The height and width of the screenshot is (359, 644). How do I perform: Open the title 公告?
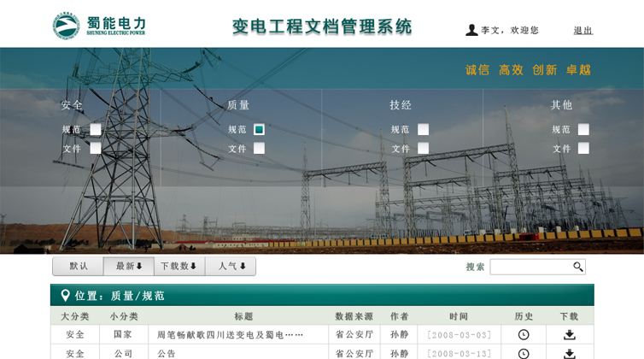167,354
